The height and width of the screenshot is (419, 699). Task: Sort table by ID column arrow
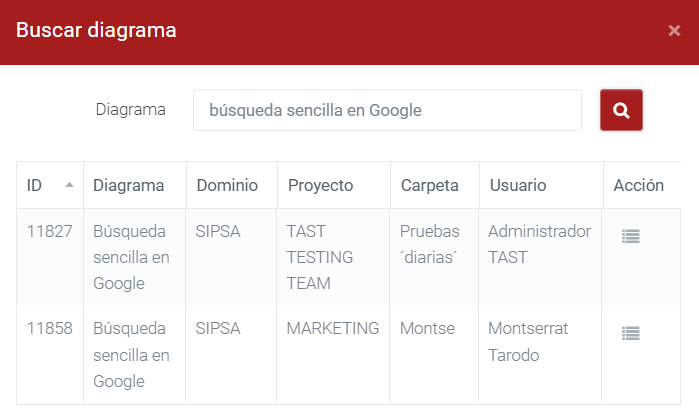pos(69,185)
